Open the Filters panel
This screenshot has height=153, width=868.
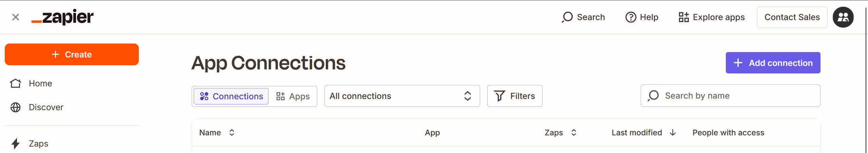point(514,96)
